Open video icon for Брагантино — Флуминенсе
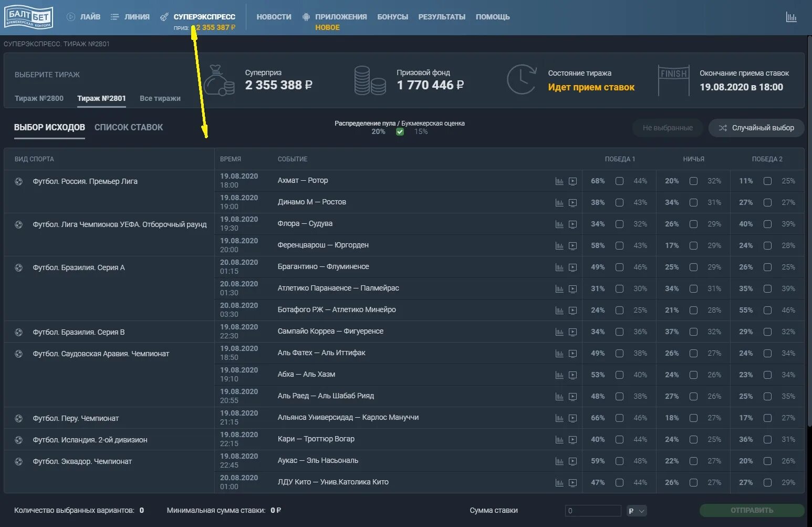 click(572, 267)
